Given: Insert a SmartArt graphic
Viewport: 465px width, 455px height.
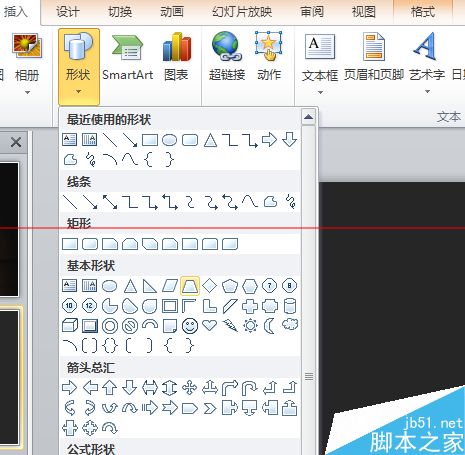Looking at the screenshot, I should pos(127,57).
